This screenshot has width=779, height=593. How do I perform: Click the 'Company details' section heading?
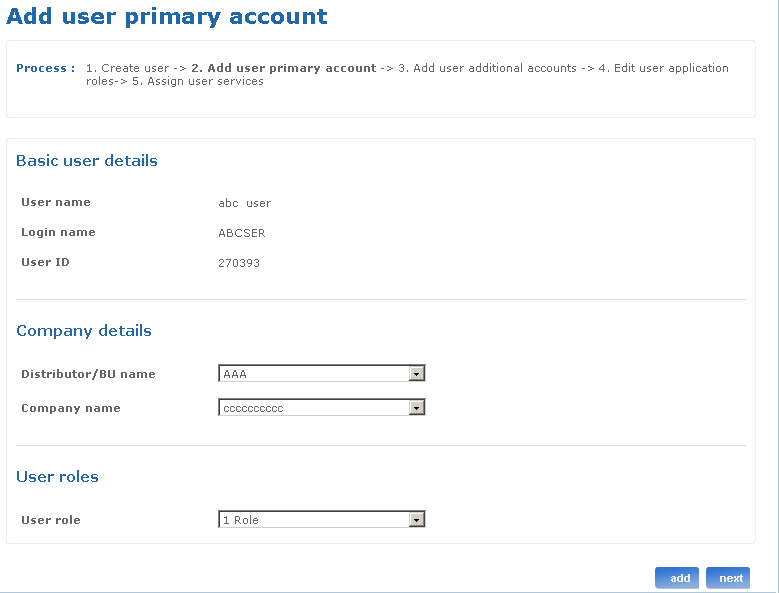[84, 331]
